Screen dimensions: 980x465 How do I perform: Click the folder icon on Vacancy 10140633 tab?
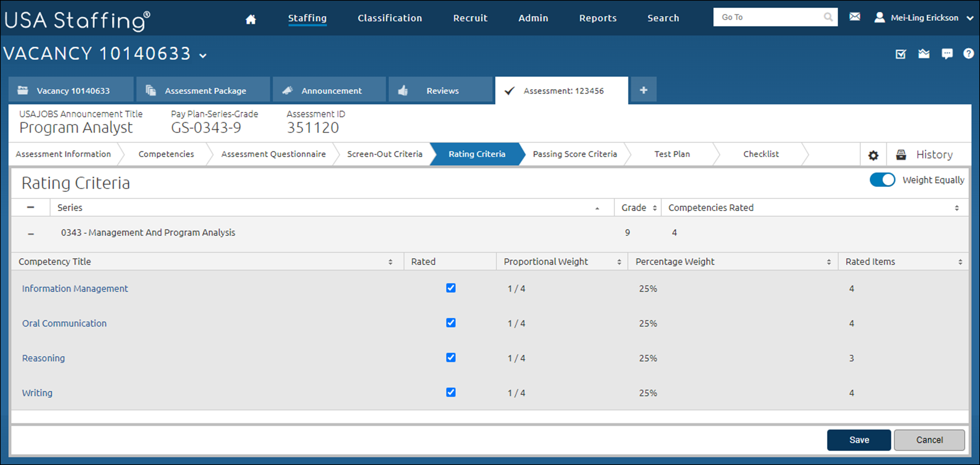[23, 91]
